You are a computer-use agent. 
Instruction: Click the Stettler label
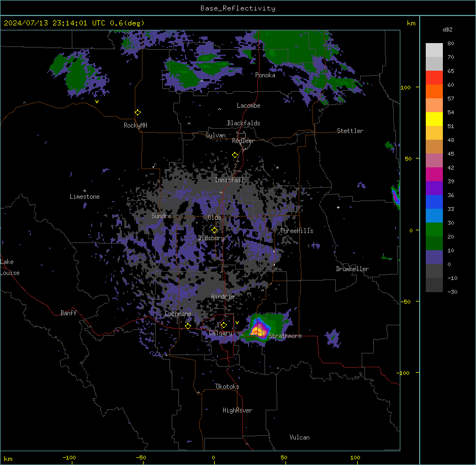pyautogui.click(x=350, y=131)
